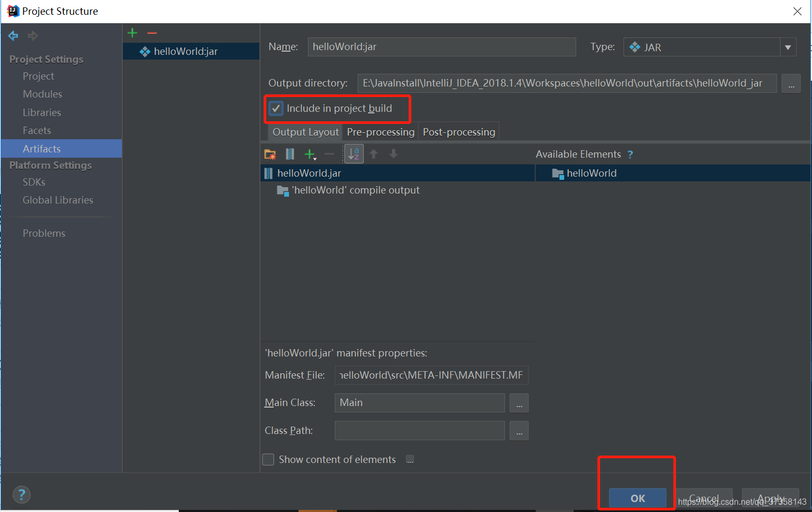Screen dimensions: 812x512
Task: Select the Type JAR combo box
Action: (710, 47)
